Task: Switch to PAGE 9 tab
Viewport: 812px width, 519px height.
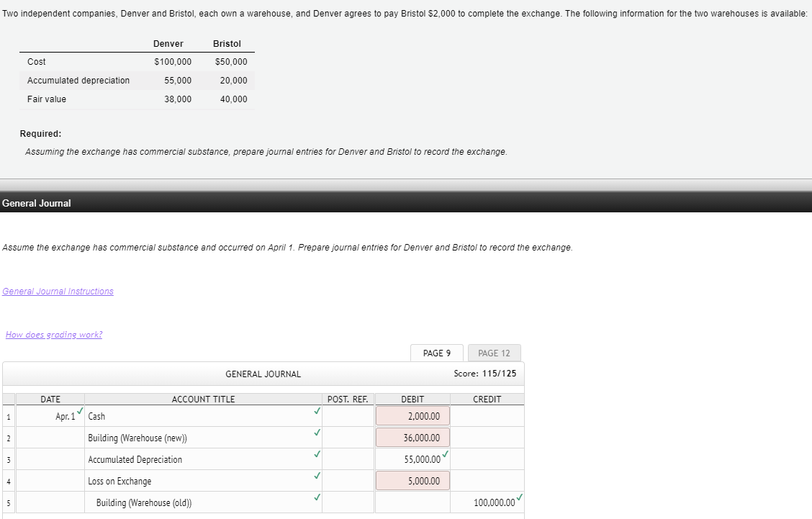Action: point(436,353)
